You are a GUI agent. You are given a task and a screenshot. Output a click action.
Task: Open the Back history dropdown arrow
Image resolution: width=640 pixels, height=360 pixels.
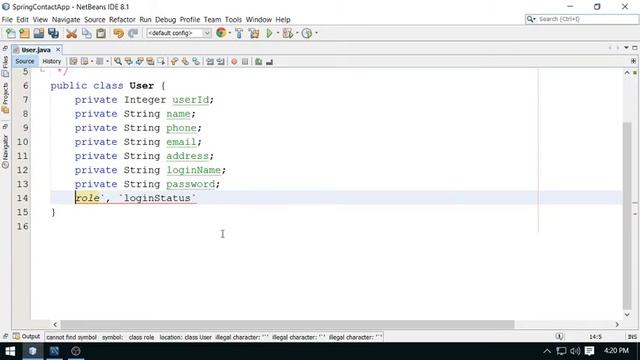coord(92,62)
